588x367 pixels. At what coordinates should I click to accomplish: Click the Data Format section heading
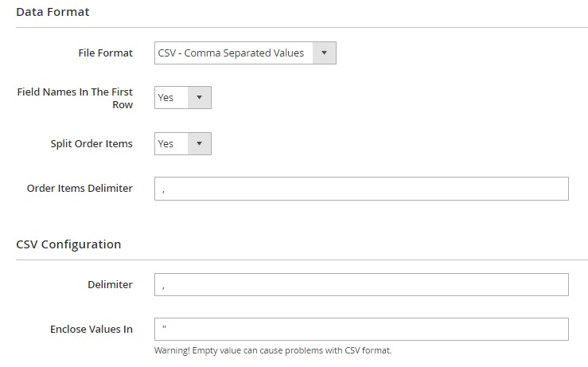[53, 12]
